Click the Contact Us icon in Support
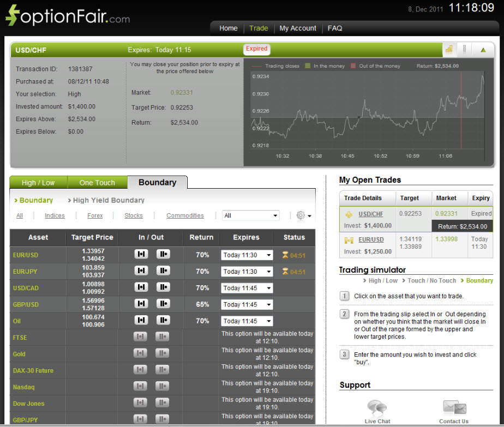The height and width of the screenshot is (427, 504). point(453,407)
